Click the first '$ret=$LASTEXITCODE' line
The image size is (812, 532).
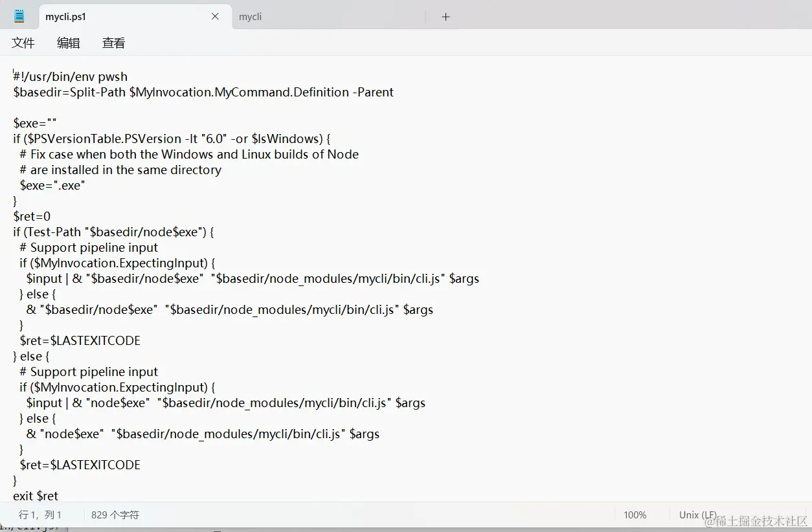tap(80, 340)
